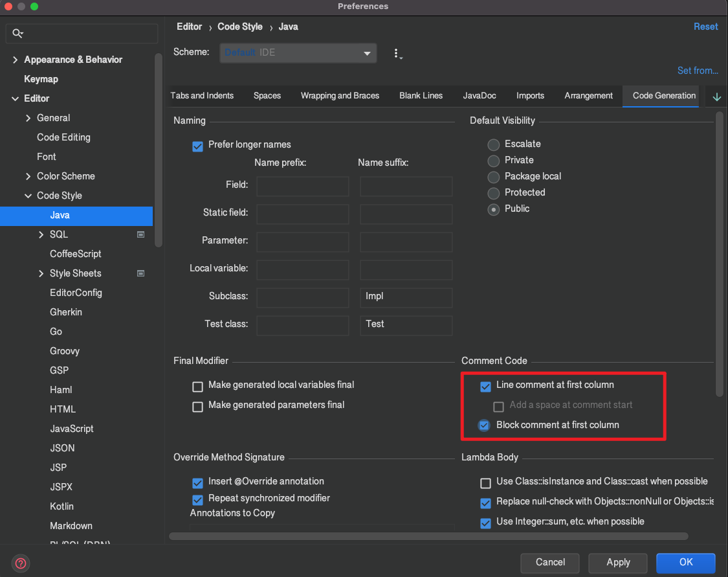Expand Appearance & Behavior section
This screenshot has height=577, width=728.
16,60
